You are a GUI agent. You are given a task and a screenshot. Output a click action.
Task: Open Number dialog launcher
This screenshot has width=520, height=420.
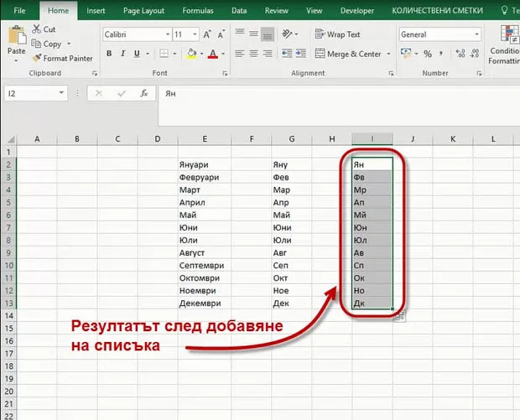479,73
